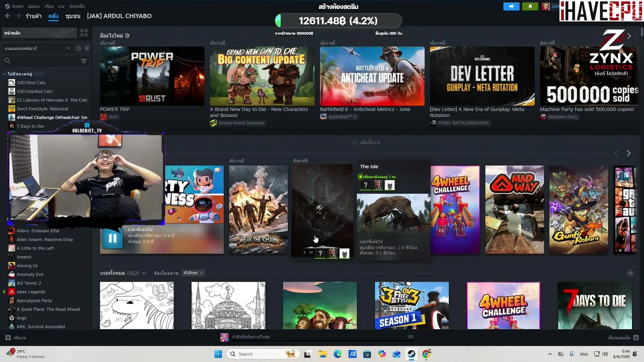Show hidden system tray icons

pyautogui.click(x=550, y=354)
